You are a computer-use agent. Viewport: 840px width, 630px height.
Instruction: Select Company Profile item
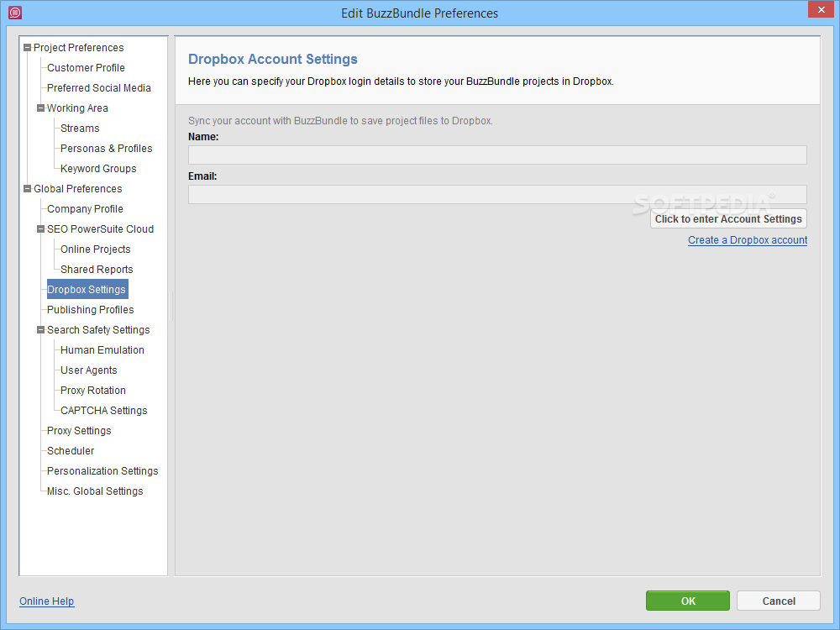85,209
